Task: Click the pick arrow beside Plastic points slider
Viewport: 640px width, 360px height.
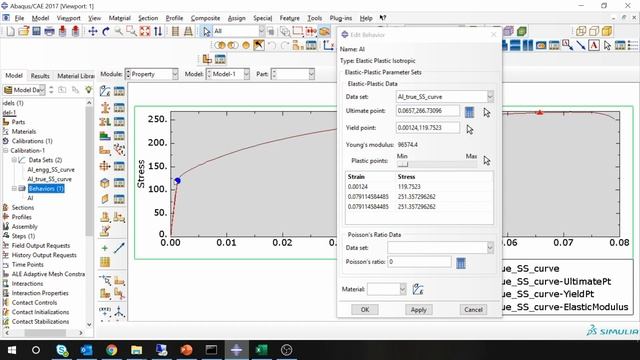Action: click(487, 160)
